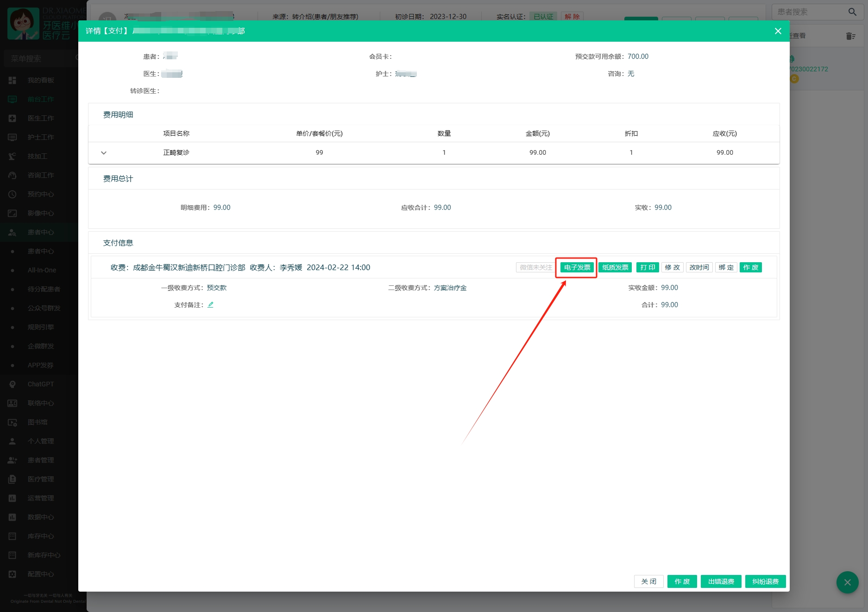Image resolution: width=868 pixels, height=612 pixels.
Task: Click the 绑定 button
Action: pos(726,267)
